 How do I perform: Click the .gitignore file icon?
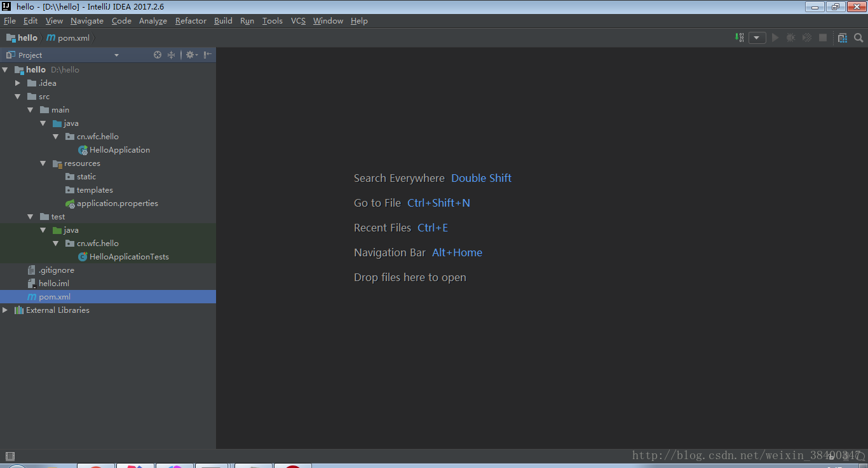[32, 270]
